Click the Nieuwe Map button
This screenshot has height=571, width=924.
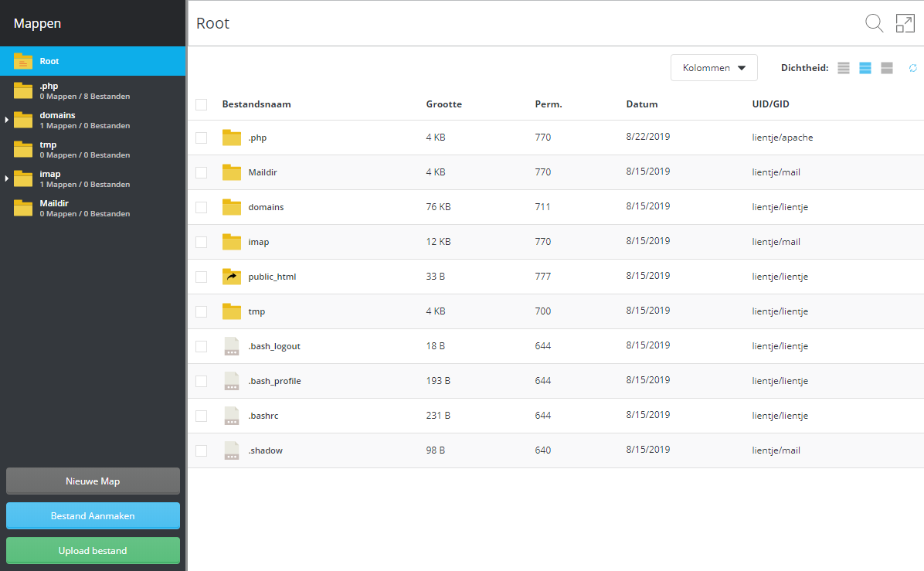pyautogui.click(x=93, y=481)
